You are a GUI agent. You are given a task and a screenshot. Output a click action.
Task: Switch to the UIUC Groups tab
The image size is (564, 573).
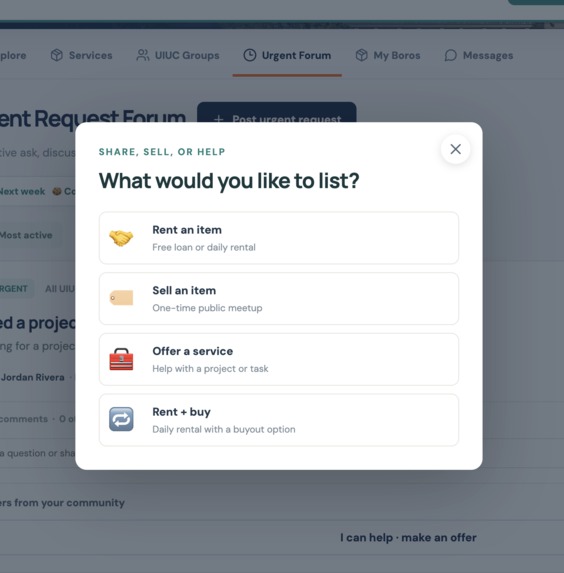pyautogui.click(x=178, y=56)
